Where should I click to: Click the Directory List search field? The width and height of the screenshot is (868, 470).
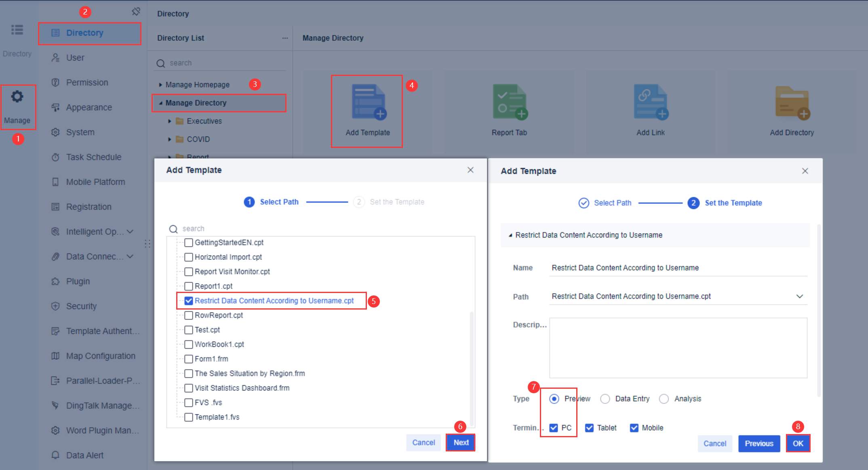[x=220, y=63]
